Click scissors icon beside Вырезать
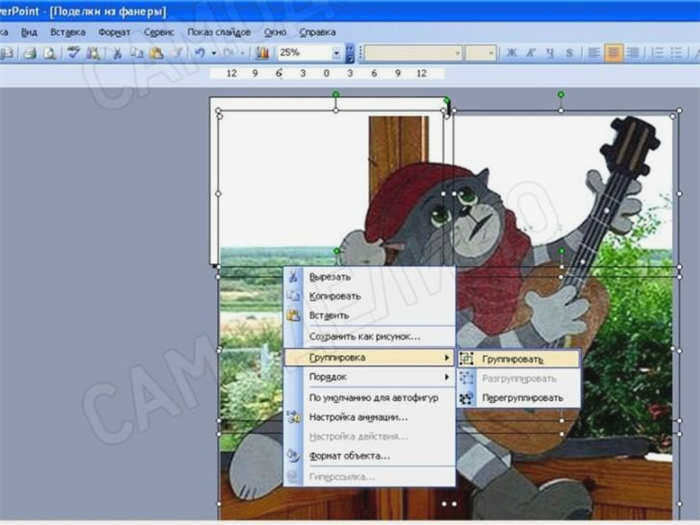Viewport: 700px width, 525px height. coord(293,277)
